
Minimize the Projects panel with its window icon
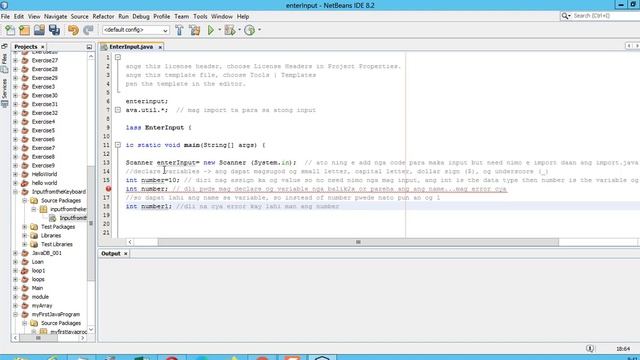(89, 47)
